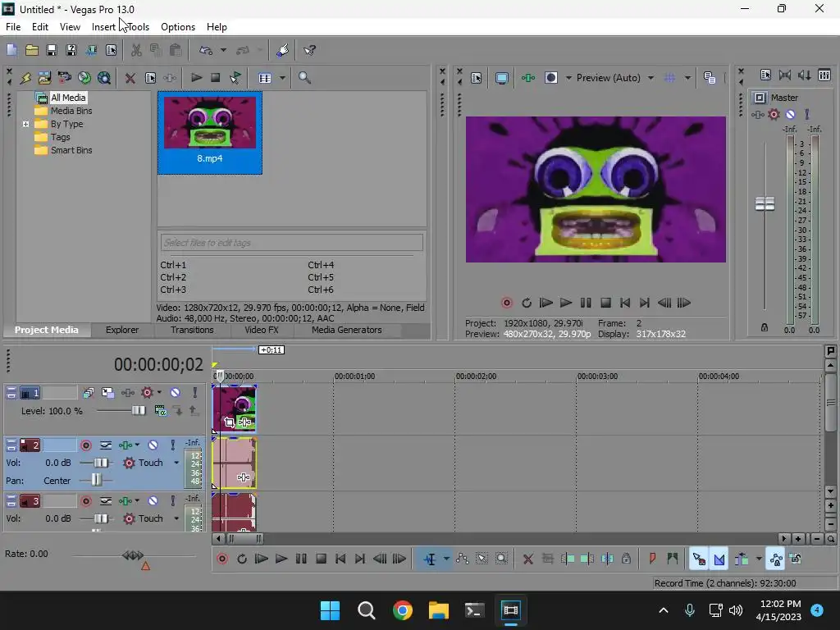840x630 pixels.
Task: Click the Dim Output icon in mixer toolbar
Action: point(804,75)
